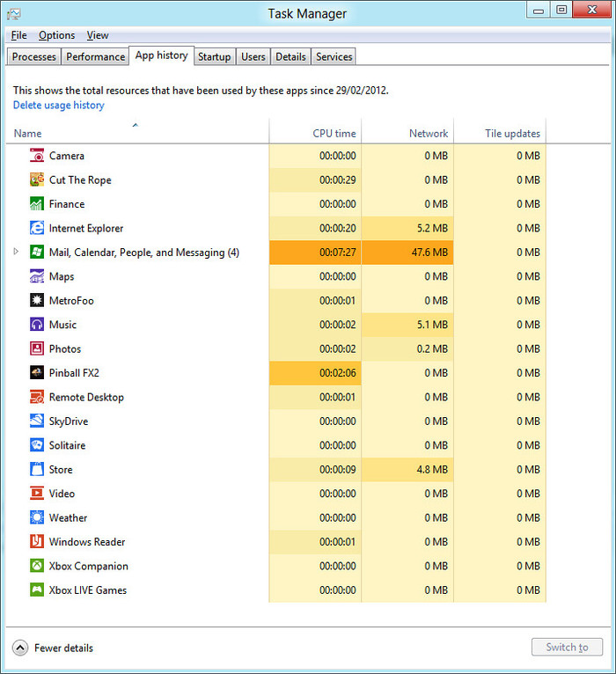Open the View menu
Screen dimensions: 616x674
pos(98,35)
